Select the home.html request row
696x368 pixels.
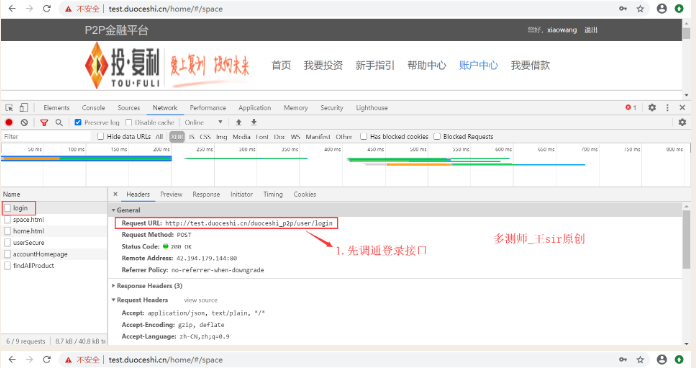(x=54, y=231)
